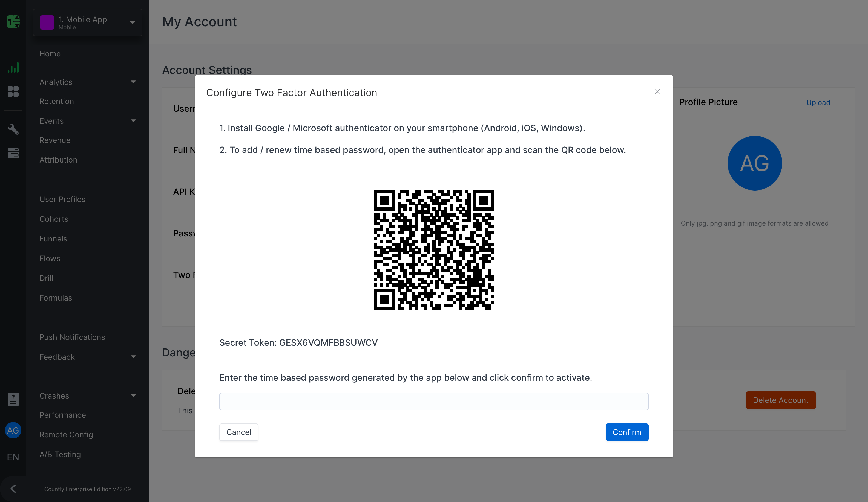
Task: Open Formulas in sidebar
Action: pos(56,298)
